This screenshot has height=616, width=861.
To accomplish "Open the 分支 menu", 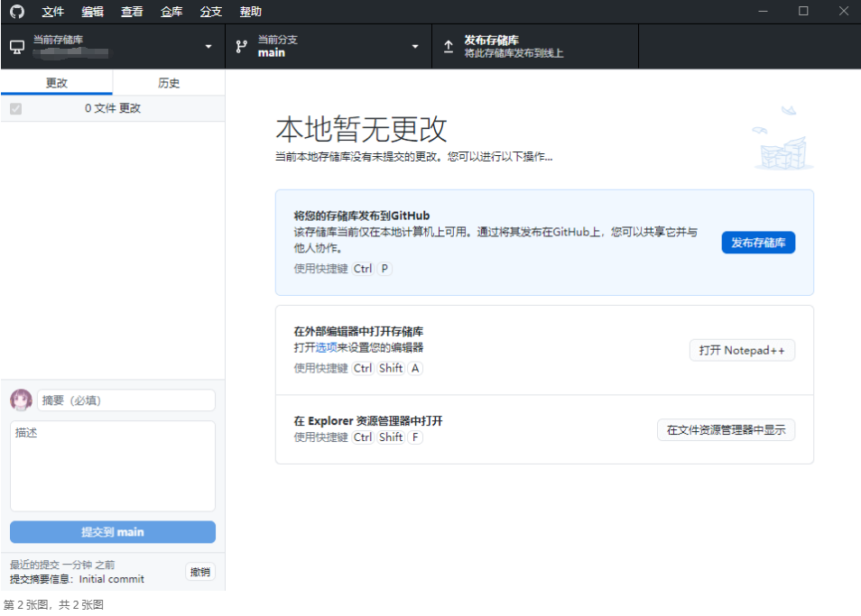I will click(x=210, y=12).
